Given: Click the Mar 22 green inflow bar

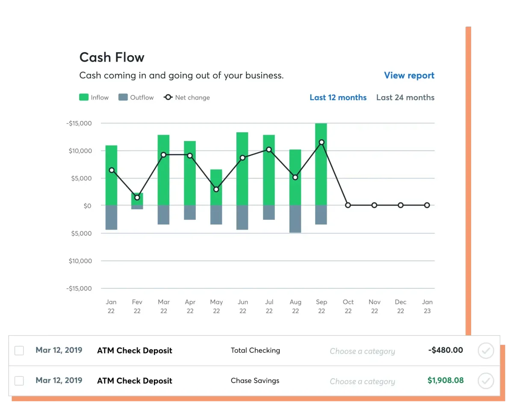Looking at the screenshot, I should click(164, 170).
